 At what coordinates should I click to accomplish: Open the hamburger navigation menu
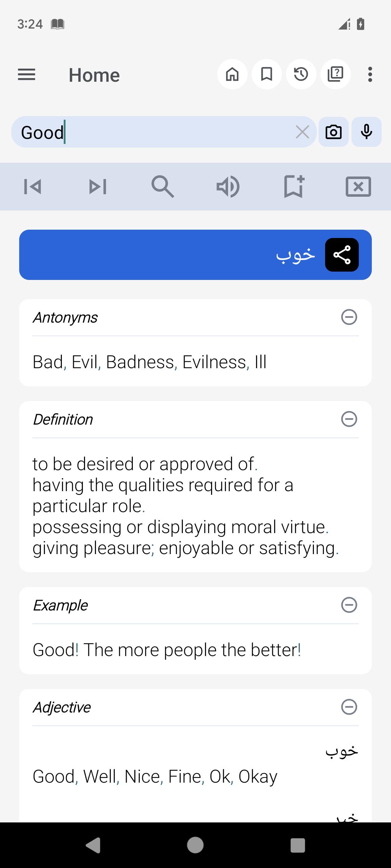26,75
